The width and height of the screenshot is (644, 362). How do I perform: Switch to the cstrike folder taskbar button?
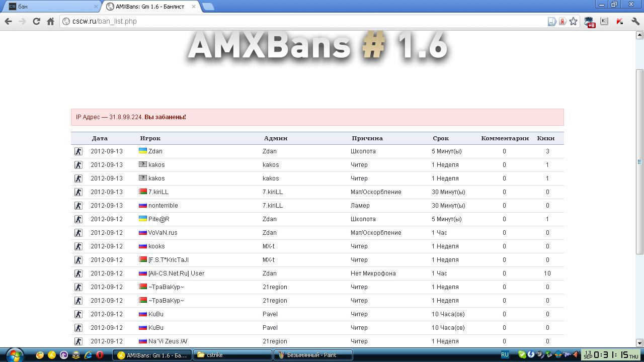click(233, 355)
